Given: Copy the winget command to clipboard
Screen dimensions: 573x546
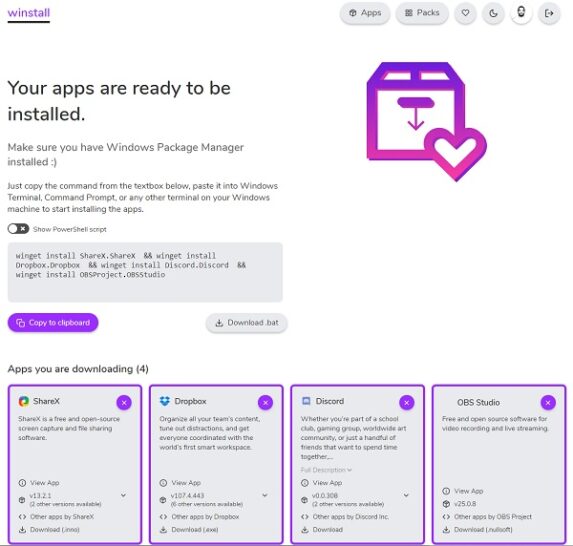Looking at the screenshot, I should 53,323.
